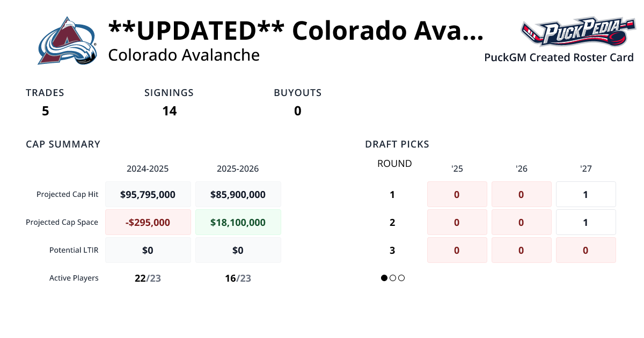Switch to the Draft Picks section
Screen dimensions: 644x338
click(x=397, y=144)
